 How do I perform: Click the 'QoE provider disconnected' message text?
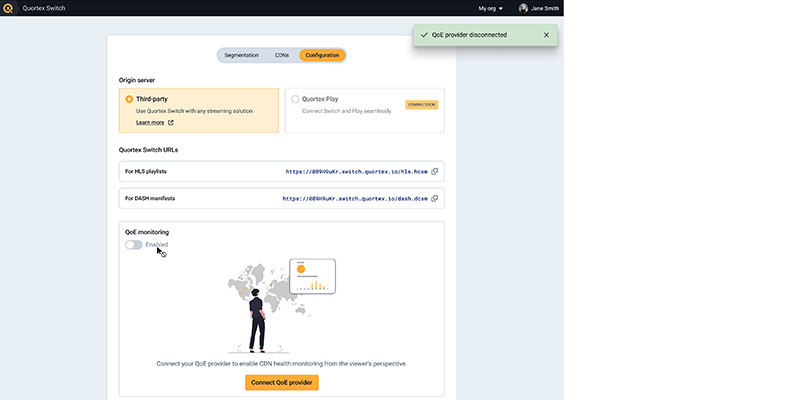click(469, 35)
